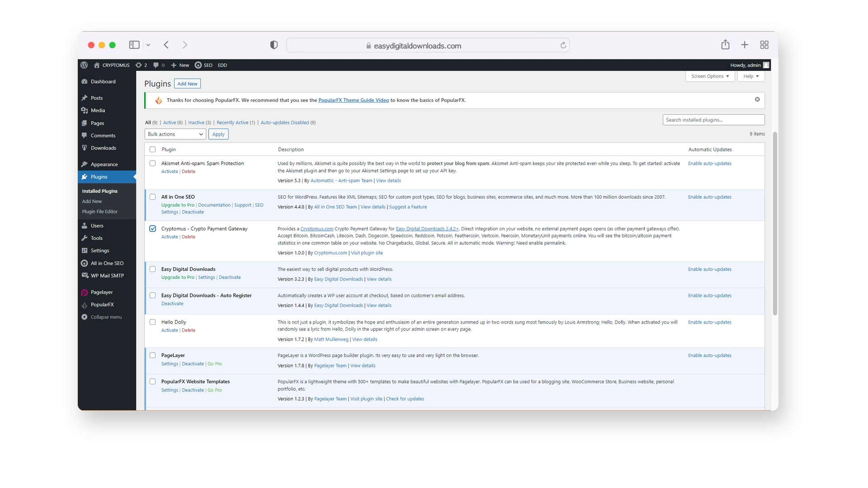Click search installed plugins input field

click(x=713, y=120)
